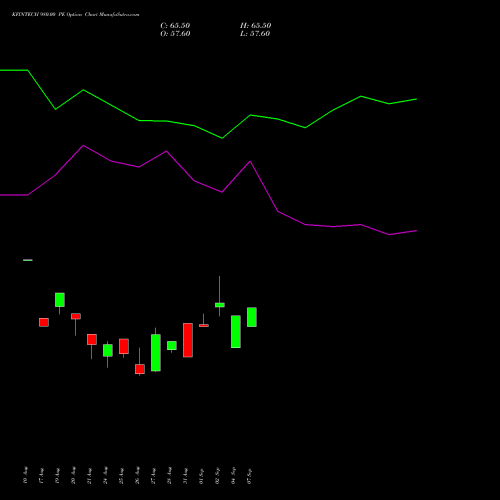This screenshot has width=500, height=500.
Task: Click the green candlestick for 04 Sep
Action: point(236,332)
